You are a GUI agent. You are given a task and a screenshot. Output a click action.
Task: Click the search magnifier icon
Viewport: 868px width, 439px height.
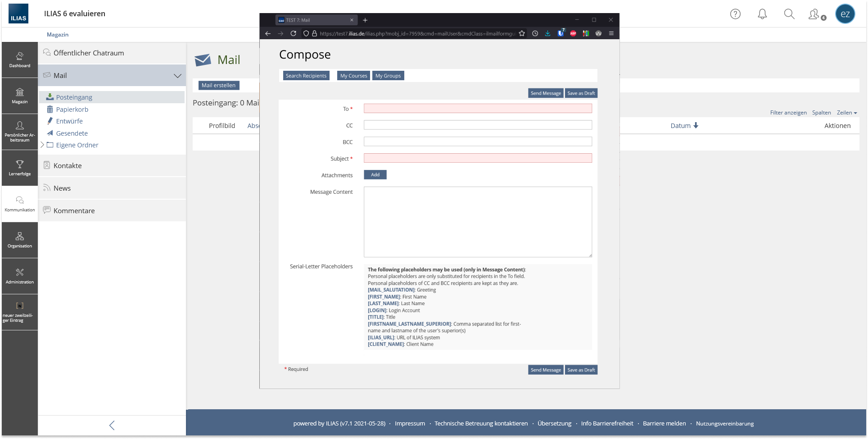pos(789,14)
